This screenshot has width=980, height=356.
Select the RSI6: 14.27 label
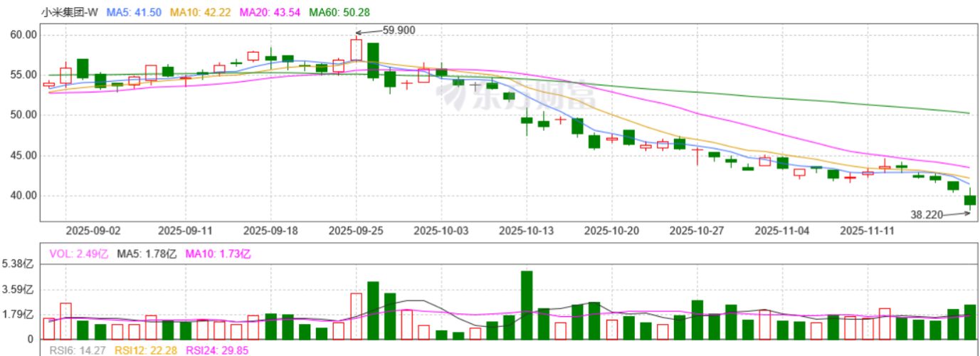pos(79,350)
